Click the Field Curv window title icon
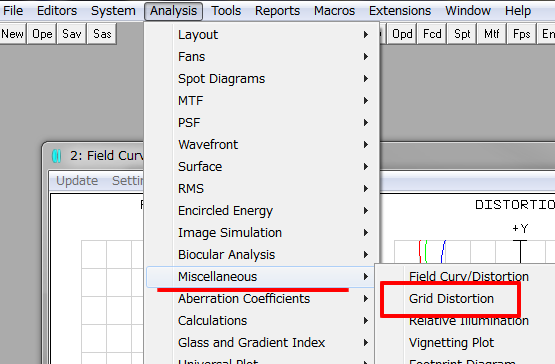The height and width of the screenshot is (364, 555). tap(57, 156)
